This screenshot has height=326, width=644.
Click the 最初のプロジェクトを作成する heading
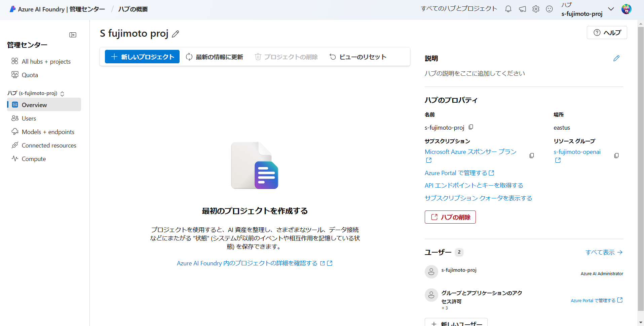click(255, 211)
